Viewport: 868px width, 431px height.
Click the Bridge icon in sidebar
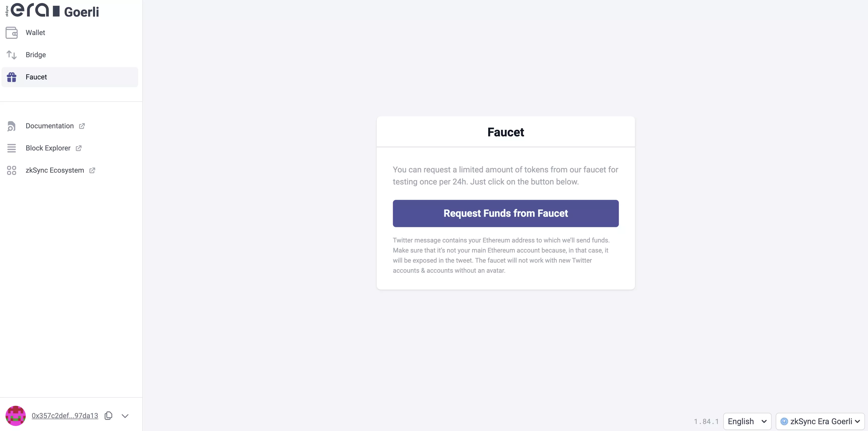[12, 55]
